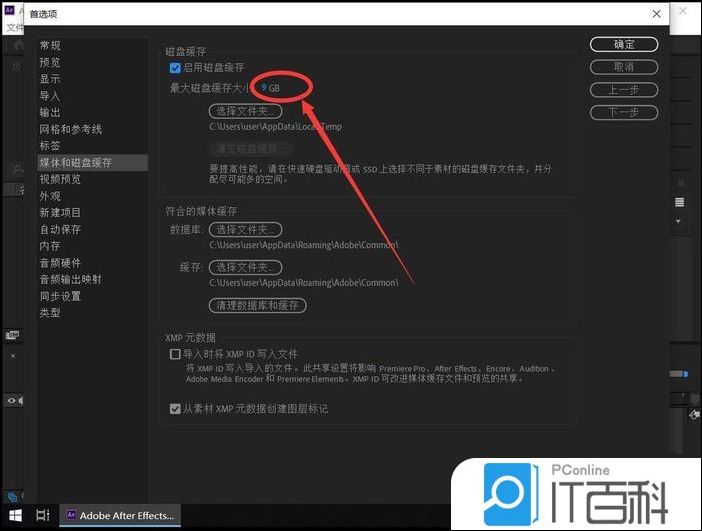The height and width of the screenshot is (531, 702).
Task: Open the 外观 preferences category
Action: pos(50,196)
